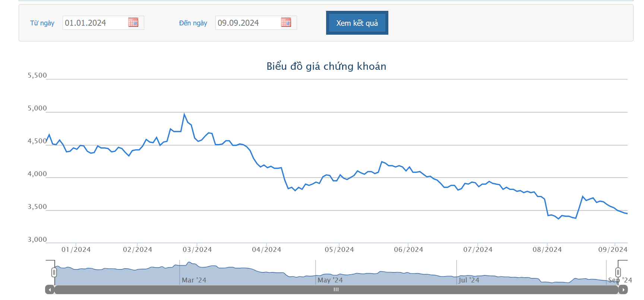The width and height of the screenshot is (644, 300).
Task: Jump to Jul '24 in the navigator
Action: click(x=469, y=280)
